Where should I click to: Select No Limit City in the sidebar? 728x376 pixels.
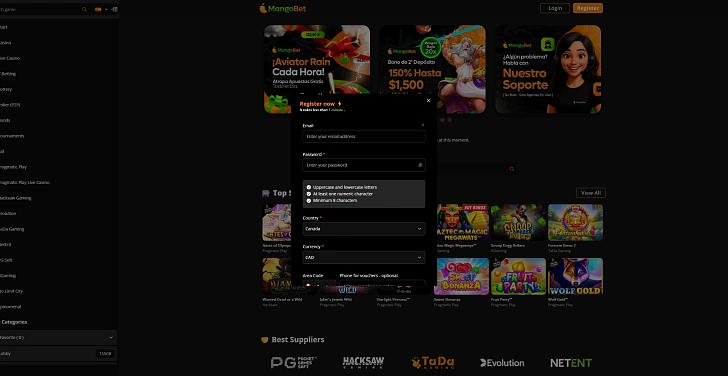(12, 291)
